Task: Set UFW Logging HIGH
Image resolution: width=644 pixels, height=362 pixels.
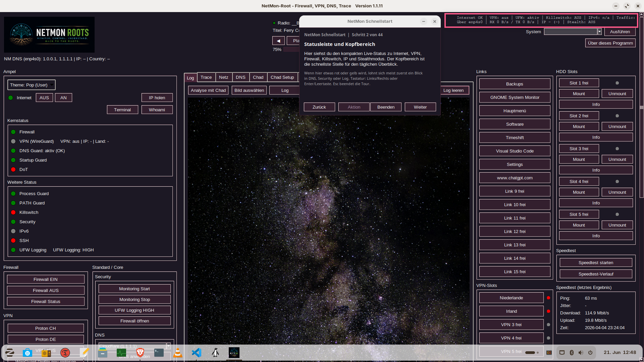Action: 135,310
